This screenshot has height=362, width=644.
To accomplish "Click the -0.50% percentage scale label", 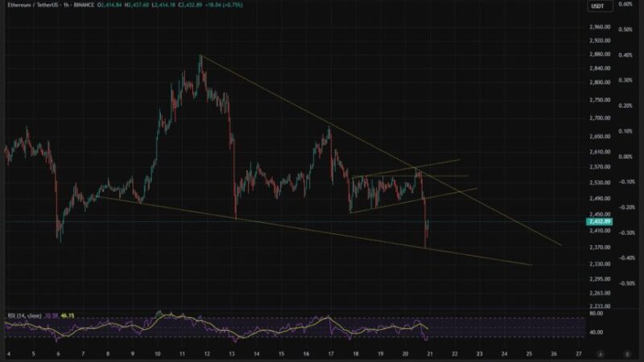I will click(x=625, y=284).
